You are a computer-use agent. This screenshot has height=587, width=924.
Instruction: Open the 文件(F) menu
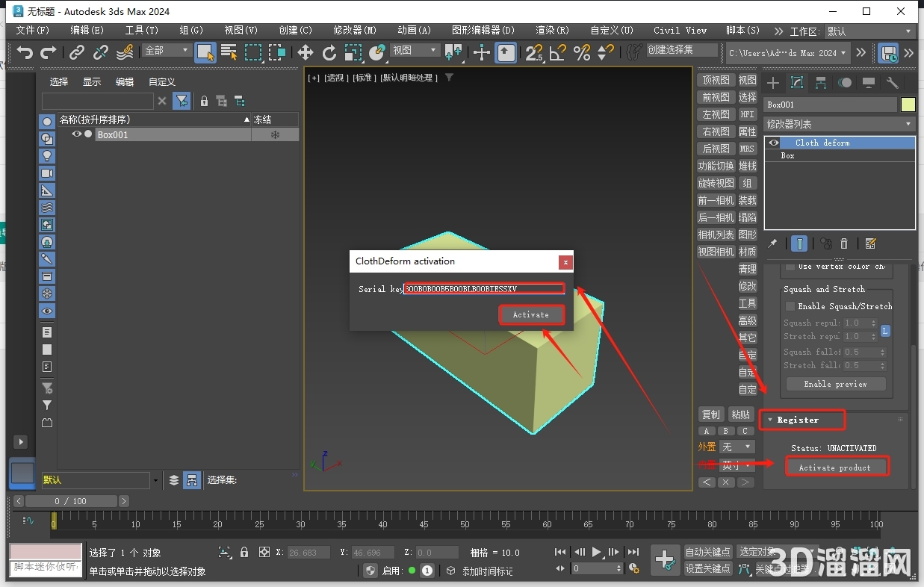[x=32, y=31]
